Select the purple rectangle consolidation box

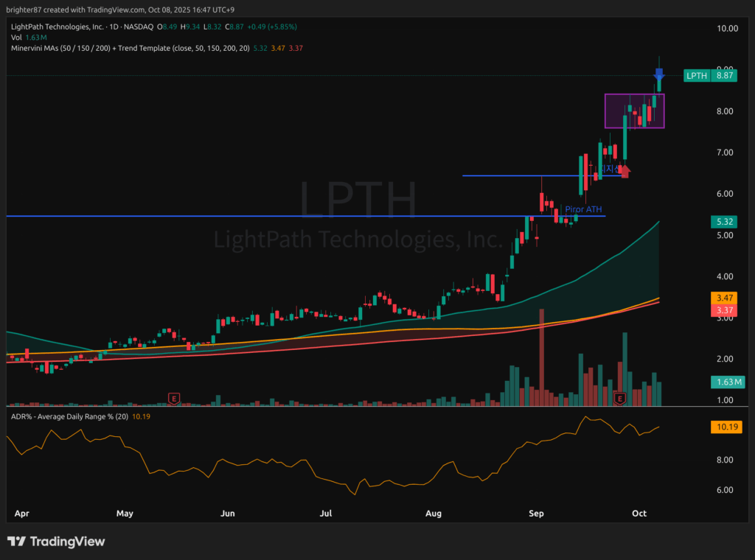pos(634,111)
